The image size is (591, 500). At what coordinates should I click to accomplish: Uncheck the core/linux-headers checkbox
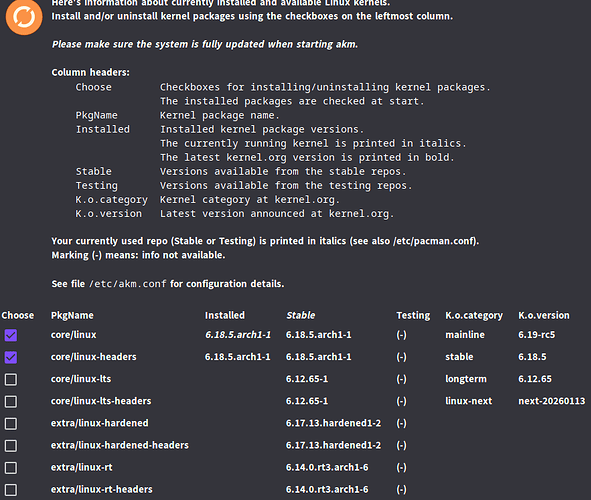point(11,357)
